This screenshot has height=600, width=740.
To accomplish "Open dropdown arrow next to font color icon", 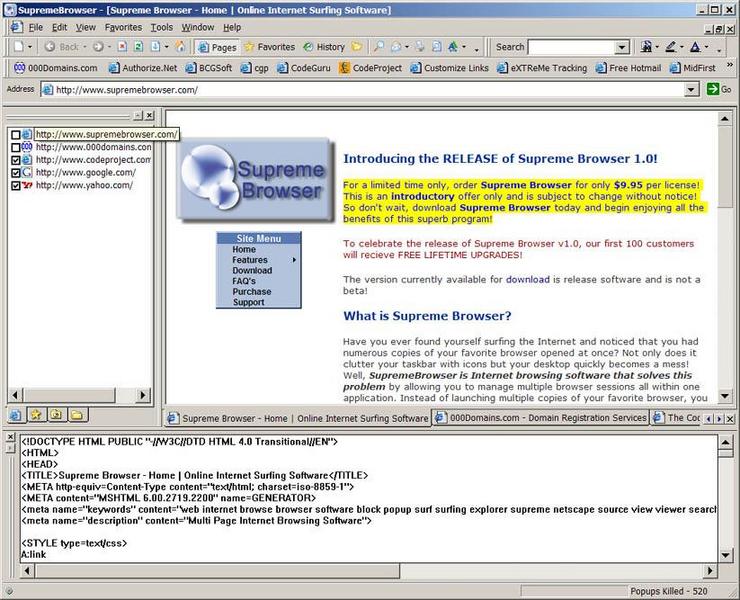I will tap(706, 47).
